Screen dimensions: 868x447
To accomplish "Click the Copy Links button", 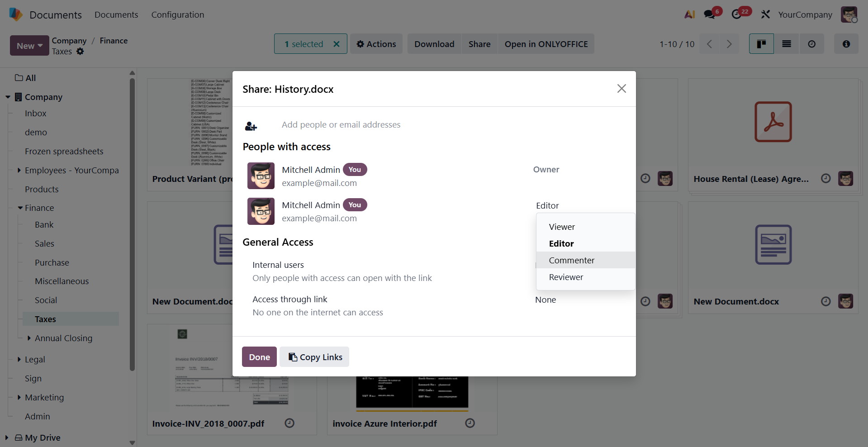I will [314, 357].
